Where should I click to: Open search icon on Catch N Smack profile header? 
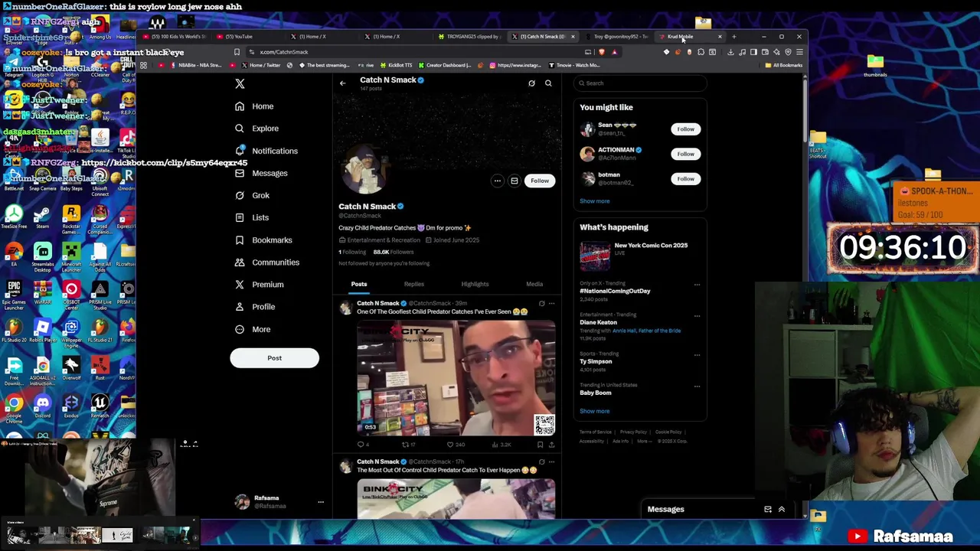coord(548,83)
